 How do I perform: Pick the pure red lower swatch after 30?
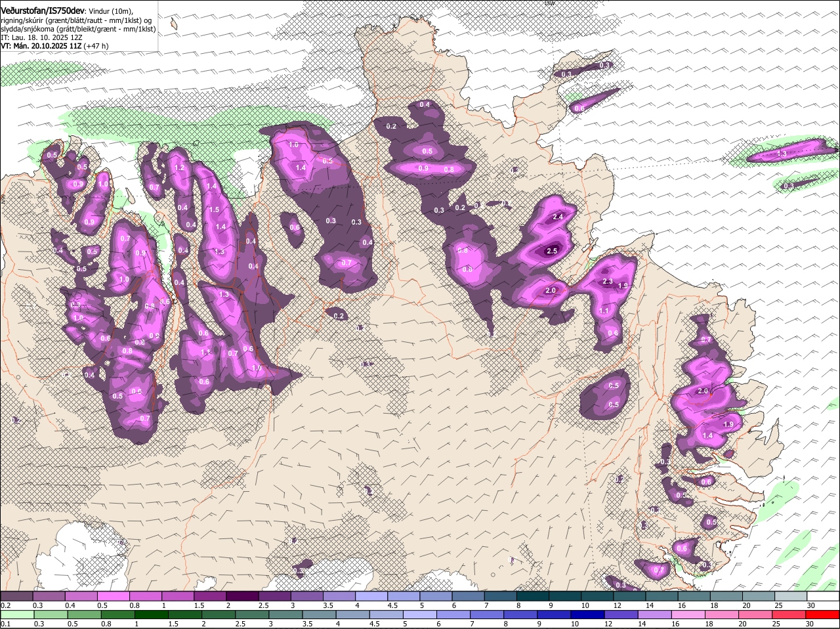point(822,615)
